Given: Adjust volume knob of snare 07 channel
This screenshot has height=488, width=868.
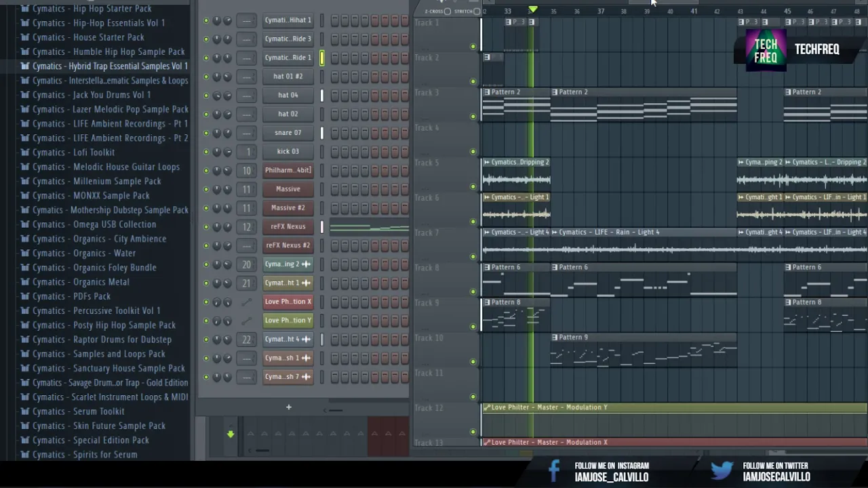Looking at the screenshot, I should tap(227, 133).
